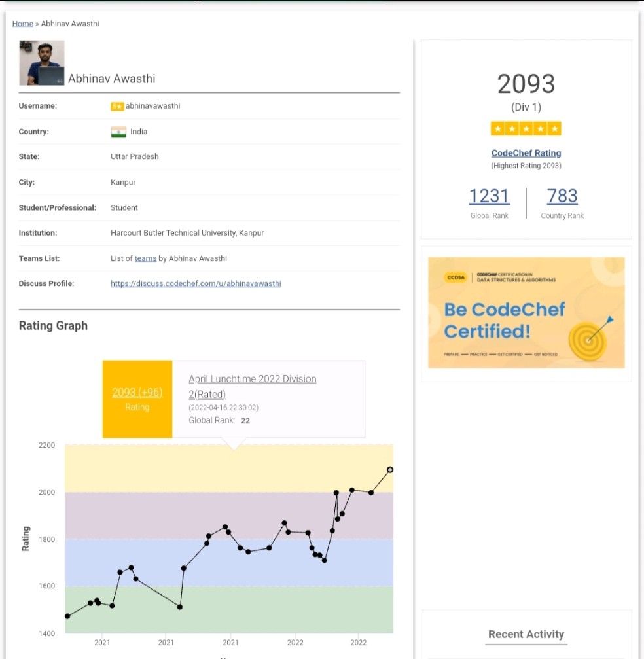644x659 pixels.
Task: Open the discuss.codechef.com profile URL
Action: [196, 284]
